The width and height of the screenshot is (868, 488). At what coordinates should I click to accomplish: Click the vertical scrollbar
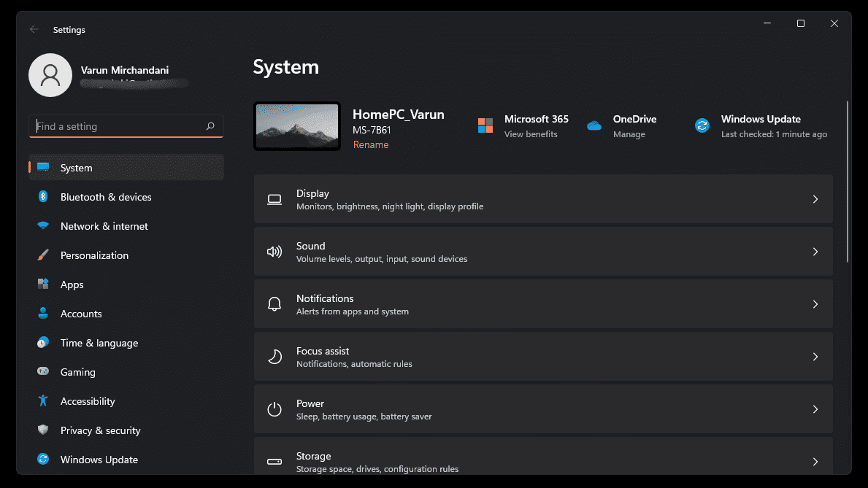click(x=847, y=182)
